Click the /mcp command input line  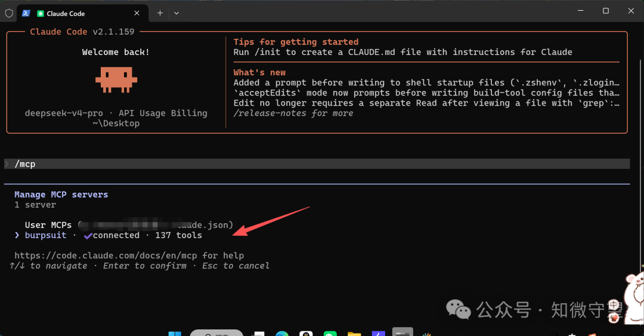pos(317,164)
